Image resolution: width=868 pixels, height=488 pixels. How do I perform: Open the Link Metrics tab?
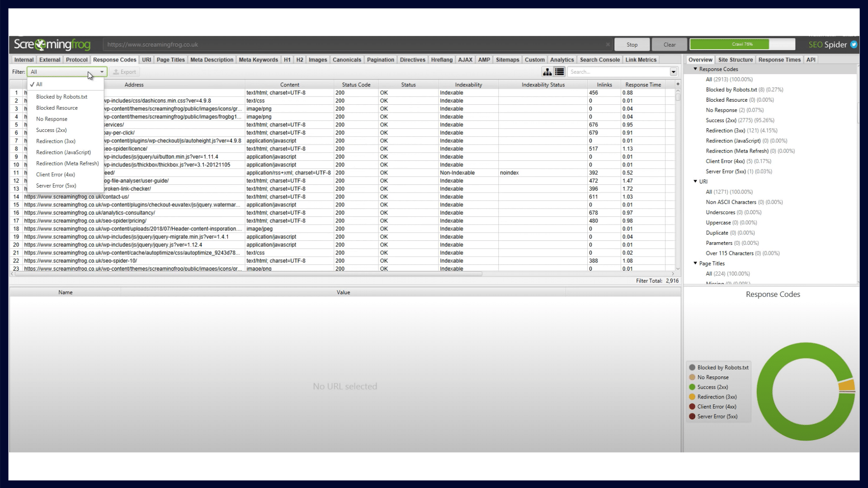(641, 60)
